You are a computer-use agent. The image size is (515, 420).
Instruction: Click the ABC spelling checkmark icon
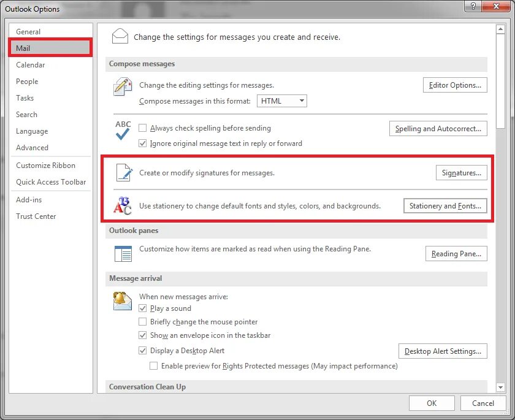[x=123, y=131]
